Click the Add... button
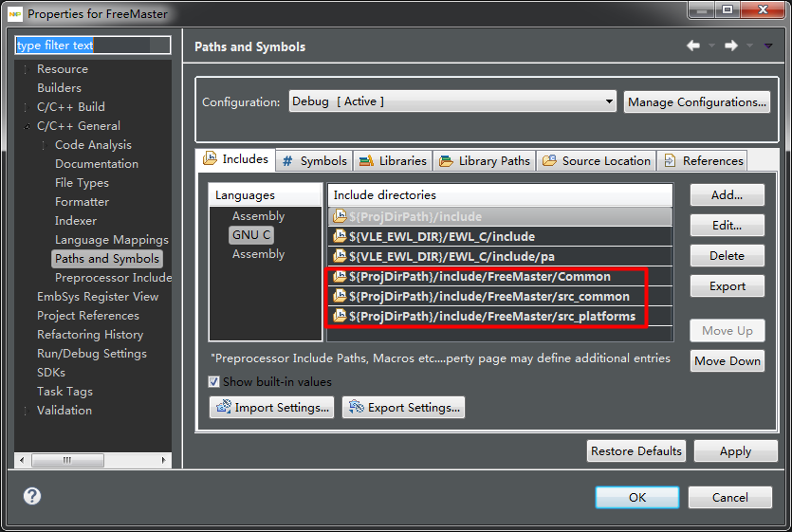This screenshot has width=792, height=532. [x=727, y=195]
